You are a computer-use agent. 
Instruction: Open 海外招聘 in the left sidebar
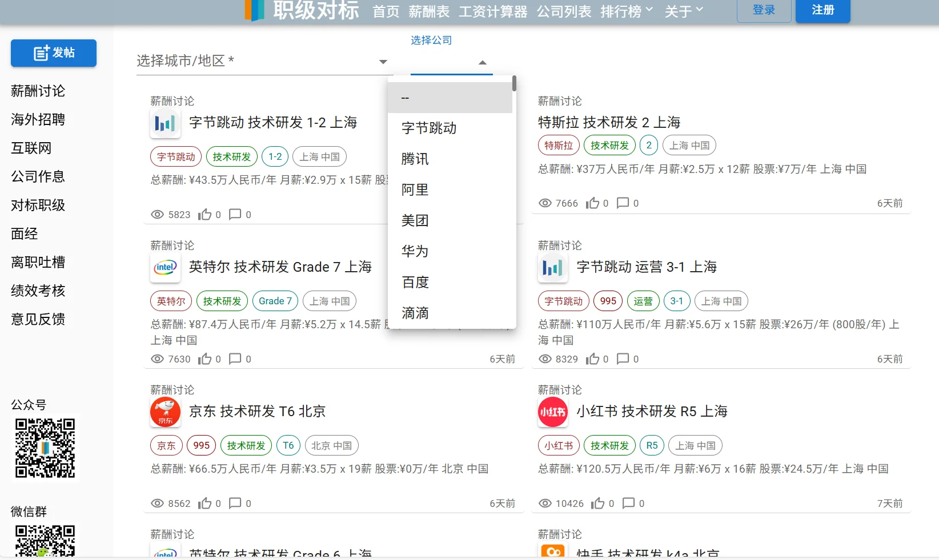(38, 119)
